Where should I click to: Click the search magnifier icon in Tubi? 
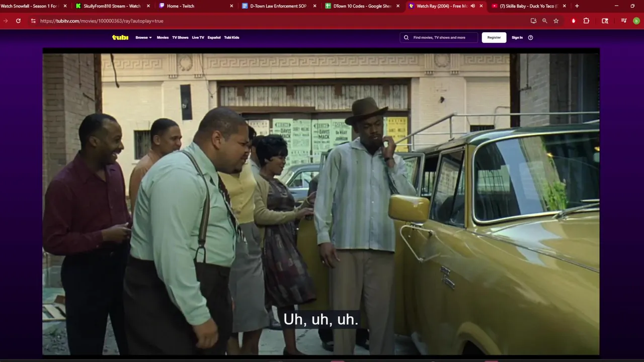pyautogui.click(x=406, y=37)
